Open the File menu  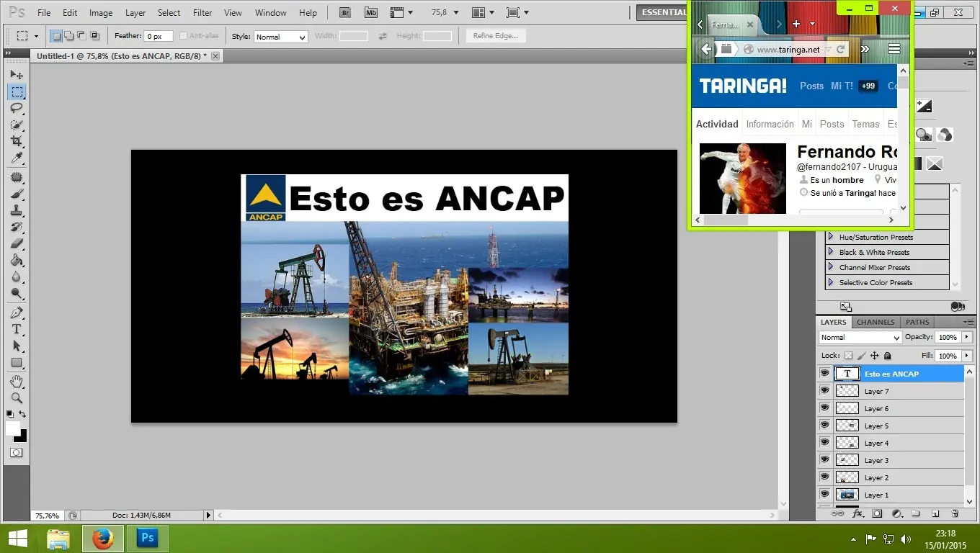[x=44, y=13]
